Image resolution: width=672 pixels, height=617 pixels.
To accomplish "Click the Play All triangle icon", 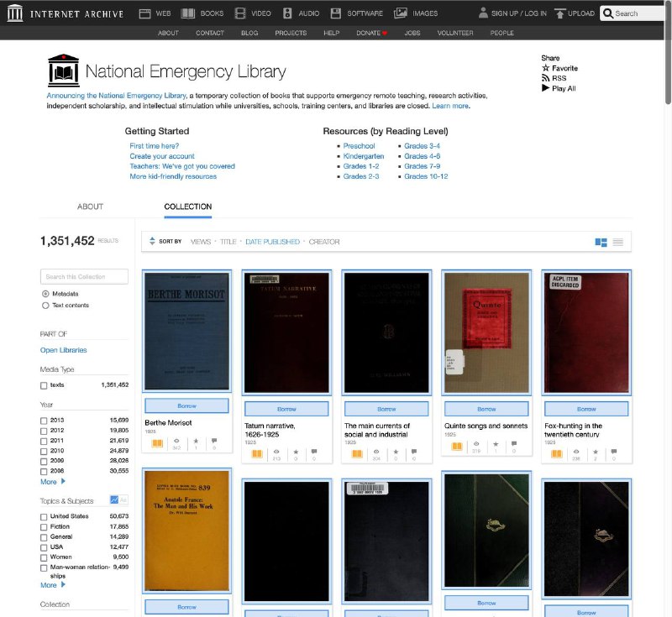I will [x=545, y=88].
